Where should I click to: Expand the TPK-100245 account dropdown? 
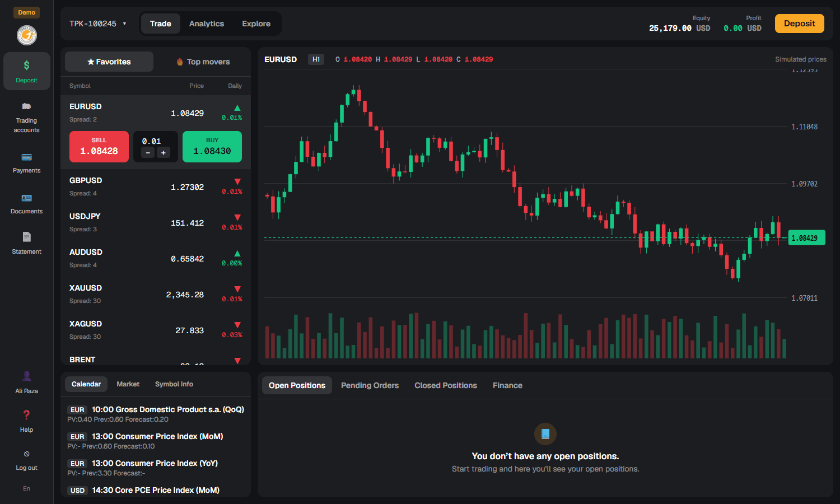pos(98,24)
